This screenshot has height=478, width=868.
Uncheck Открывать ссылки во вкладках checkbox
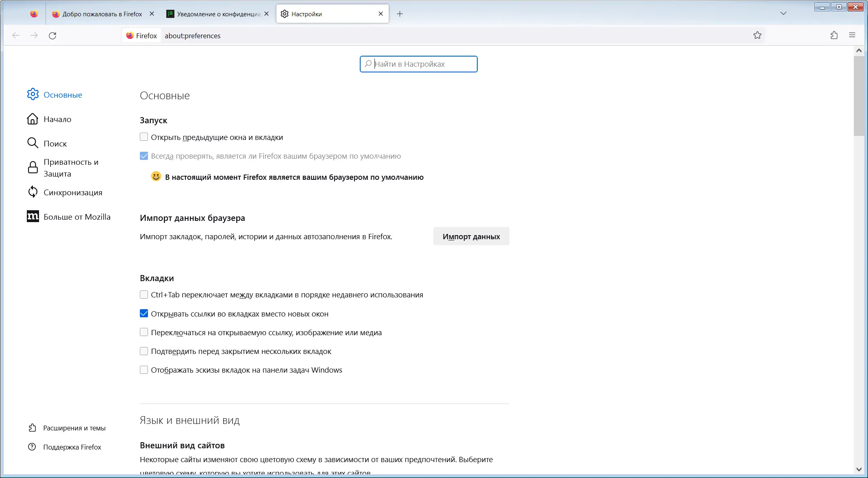pyautogui.click(x=144, y=314)
